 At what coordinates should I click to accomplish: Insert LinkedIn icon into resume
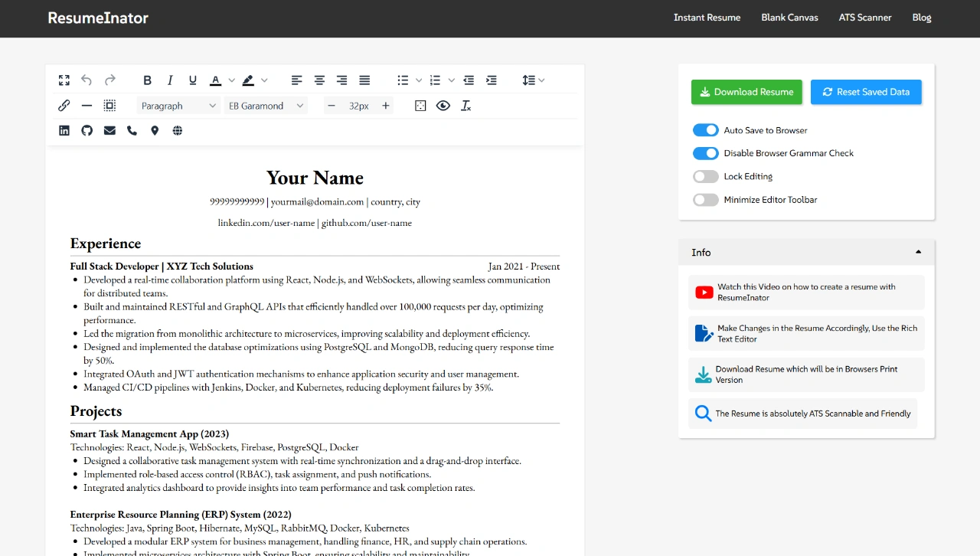click(x=64, y=131)
